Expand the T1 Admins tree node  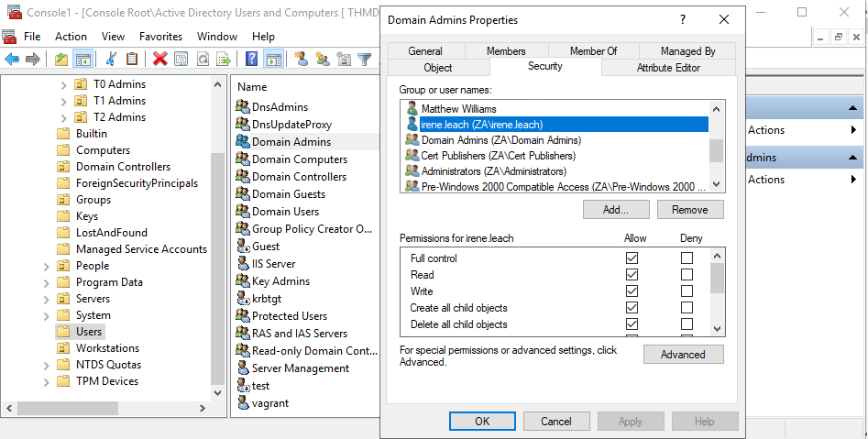point(63,102)
